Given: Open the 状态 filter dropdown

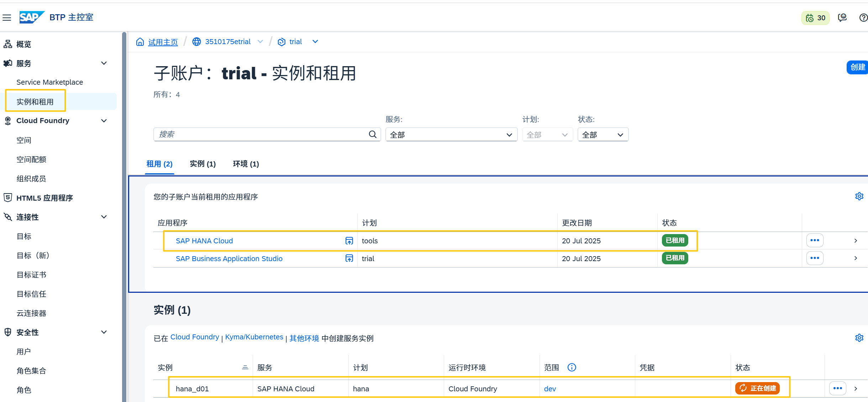Looking at the screenshot, I should 603,134.
